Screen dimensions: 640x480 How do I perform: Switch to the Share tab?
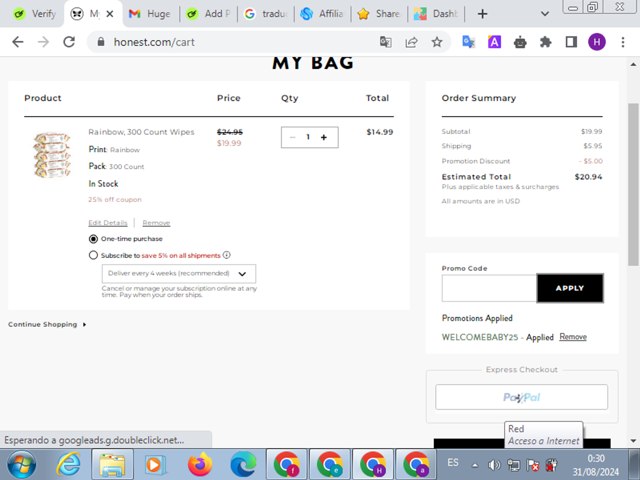click(380, 14)
